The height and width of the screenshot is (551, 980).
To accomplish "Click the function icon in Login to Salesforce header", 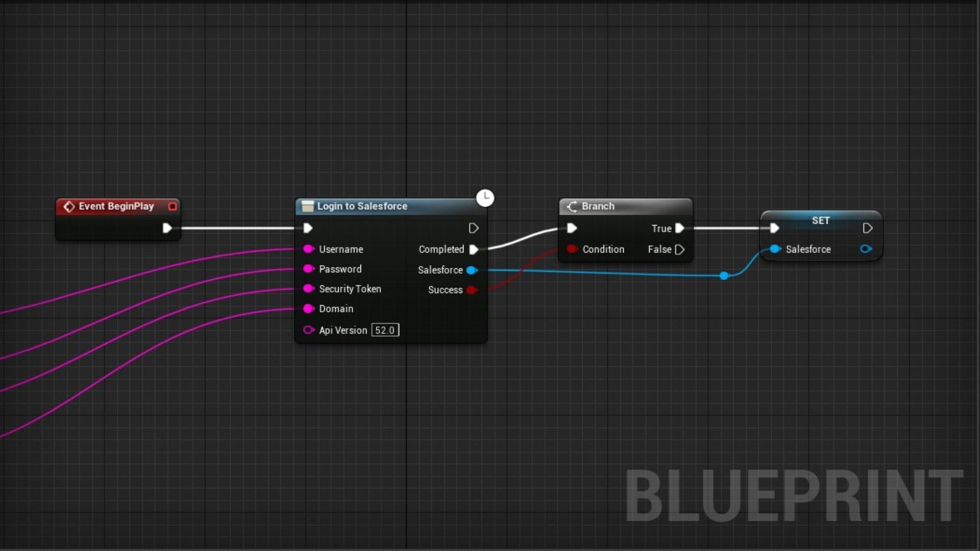I will pos(307,206).
